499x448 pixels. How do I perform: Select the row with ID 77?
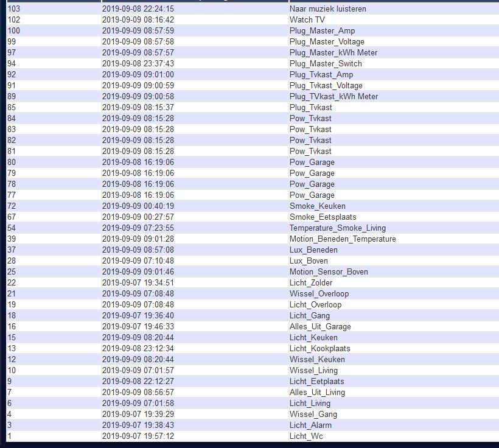click(x=12, y=195)
